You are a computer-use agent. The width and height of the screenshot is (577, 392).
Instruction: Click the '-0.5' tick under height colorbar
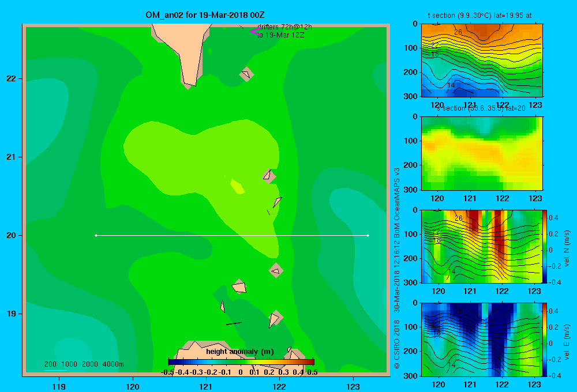[x=167, y=372]
